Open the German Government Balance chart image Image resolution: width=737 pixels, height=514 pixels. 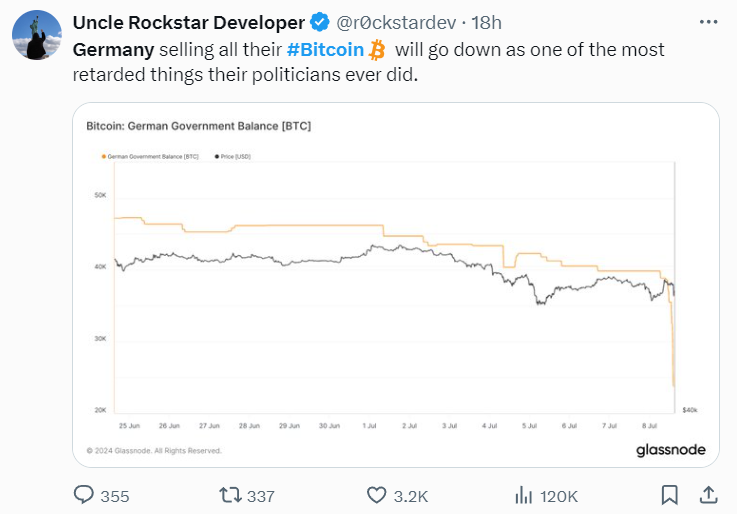(396, 285)
